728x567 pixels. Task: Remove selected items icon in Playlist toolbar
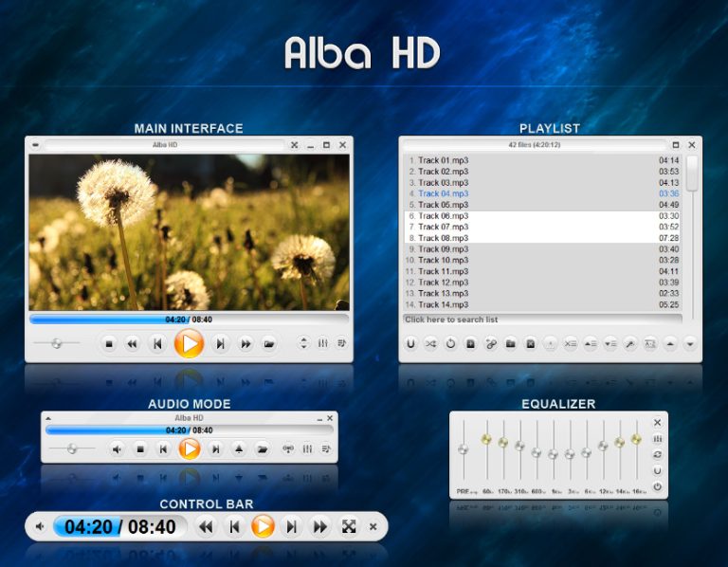coord(570,343)
